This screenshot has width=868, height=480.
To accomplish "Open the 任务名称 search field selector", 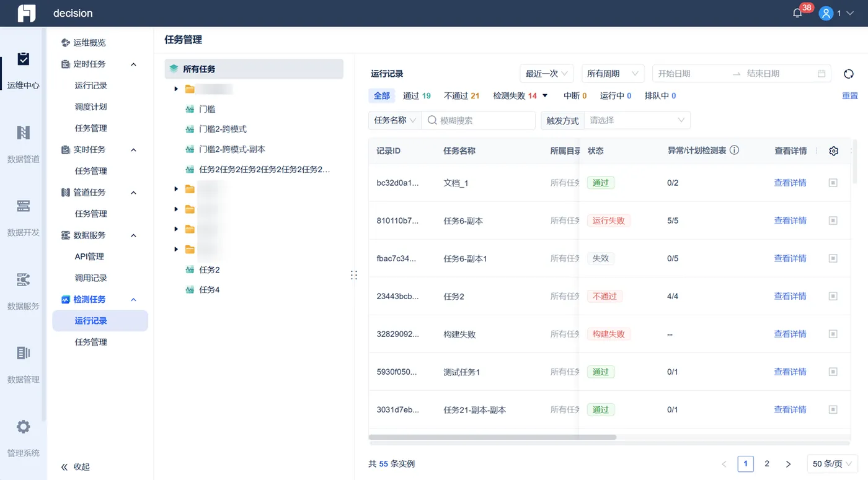I will pyautogui.click(x=395, y=120).
